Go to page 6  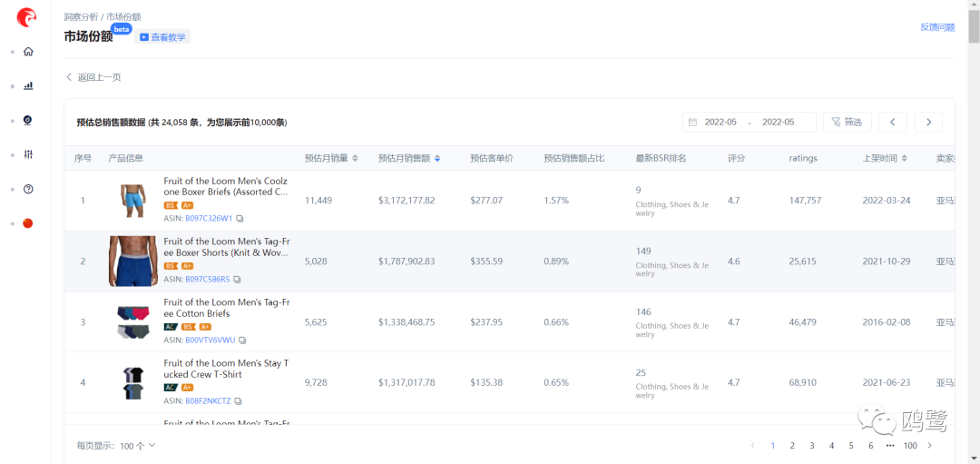tap(870, 446)
